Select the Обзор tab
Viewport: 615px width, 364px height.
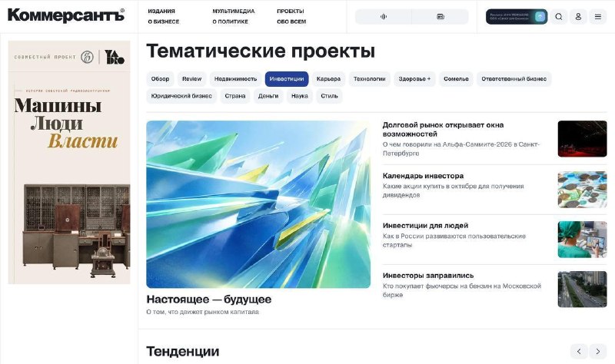pyautogui.click(x=160, y=79)
